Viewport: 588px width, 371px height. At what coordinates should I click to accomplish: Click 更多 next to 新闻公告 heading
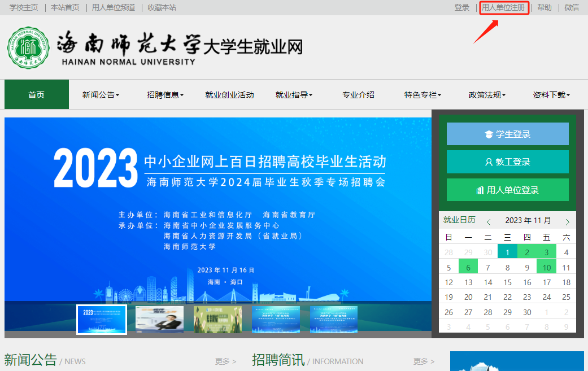click(225, 361)
